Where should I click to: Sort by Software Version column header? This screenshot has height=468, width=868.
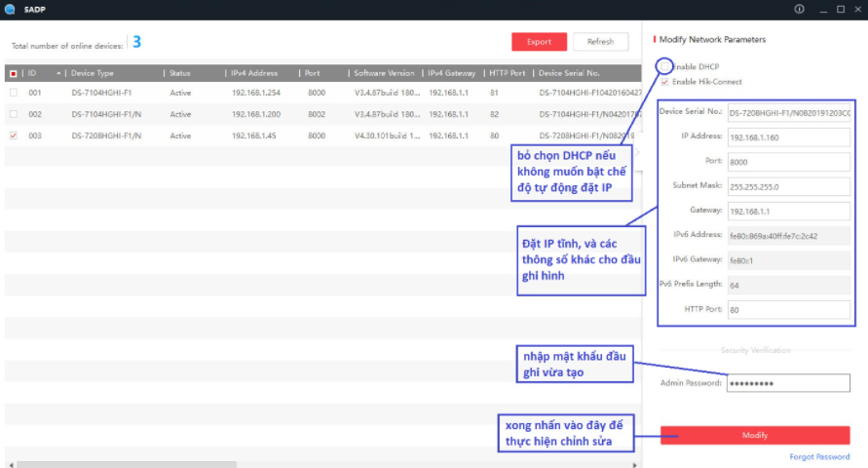pyautogui.click(x=385, y=73)
